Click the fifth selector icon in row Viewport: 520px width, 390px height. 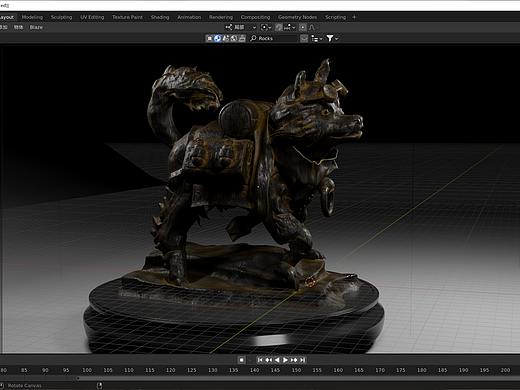(242, 38)
